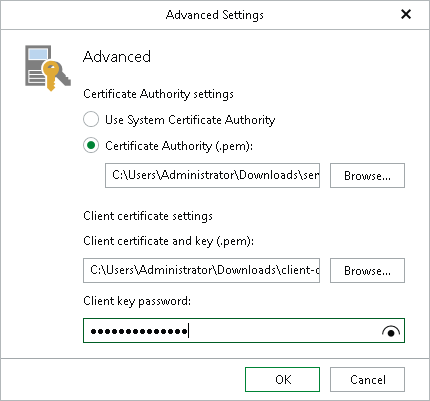Click the Certificate Authority settings section label
The width and height of the screenshot is (430, 401).
click(158, 94)
